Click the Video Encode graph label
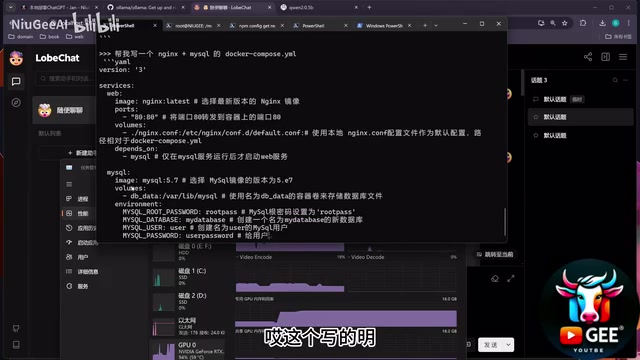This screenshot has height=360, width=640. coord(256,257)
